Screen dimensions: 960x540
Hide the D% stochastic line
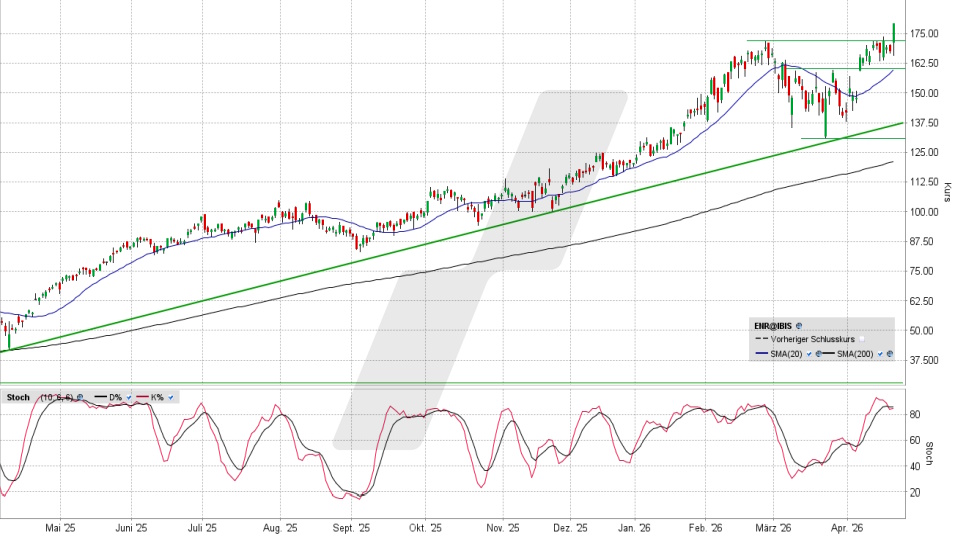pos(130,398)
